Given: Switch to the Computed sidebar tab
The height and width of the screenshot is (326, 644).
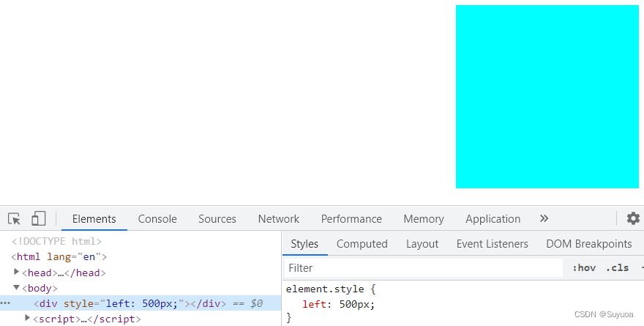Looking at the screenshot, I should 362,244.
